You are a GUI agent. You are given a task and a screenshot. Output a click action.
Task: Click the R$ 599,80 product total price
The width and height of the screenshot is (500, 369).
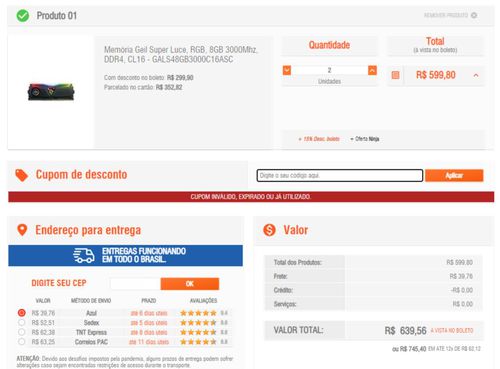436,75
